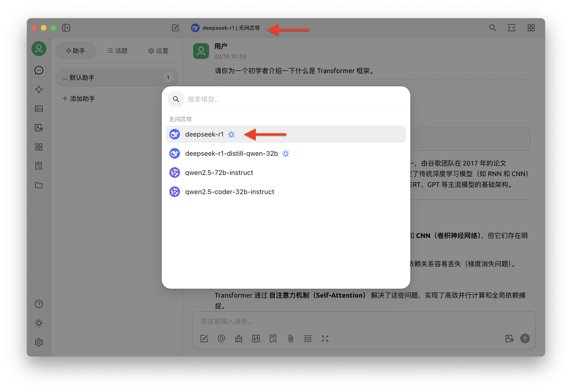Click the @ mention model icon
The height and width of the screenshot is (392, 572).
[x=221, y=338]
